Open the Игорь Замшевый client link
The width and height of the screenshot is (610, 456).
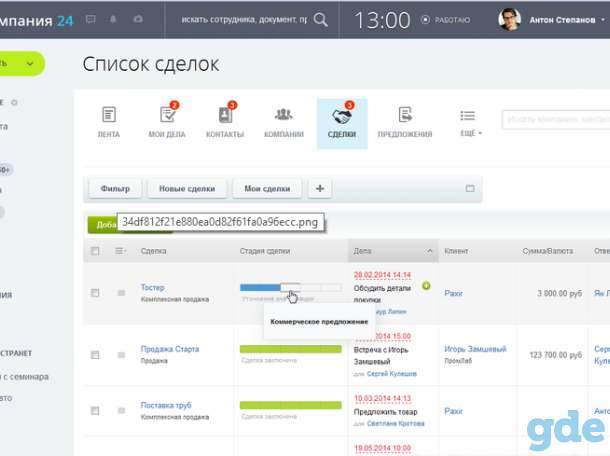[x=475, y=349]
